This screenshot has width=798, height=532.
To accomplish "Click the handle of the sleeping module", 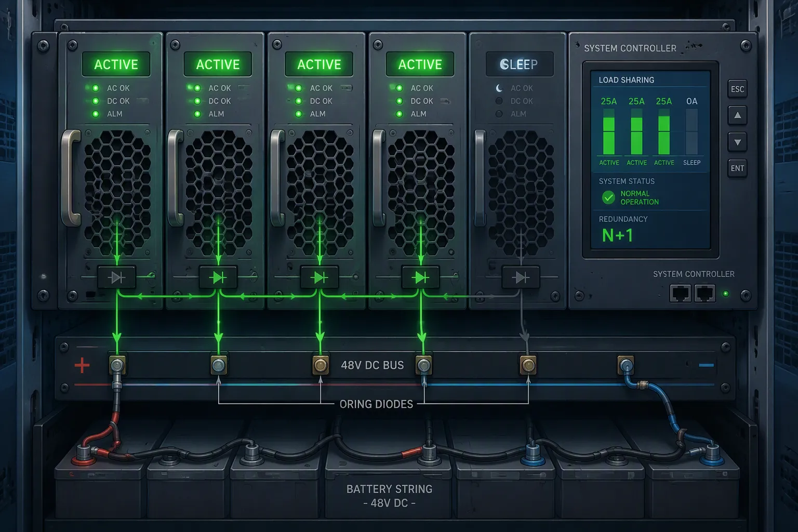I will tap(480, 178).
